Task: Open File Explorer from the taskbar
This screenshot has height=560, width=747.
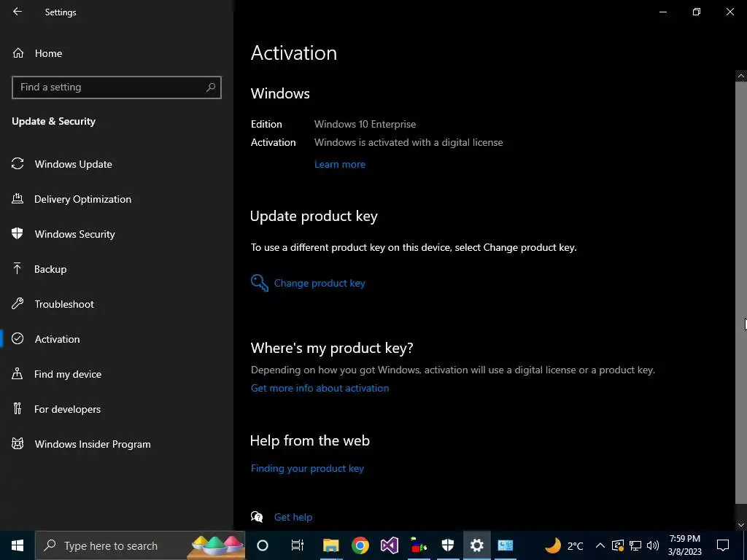Action: [330, 545]
